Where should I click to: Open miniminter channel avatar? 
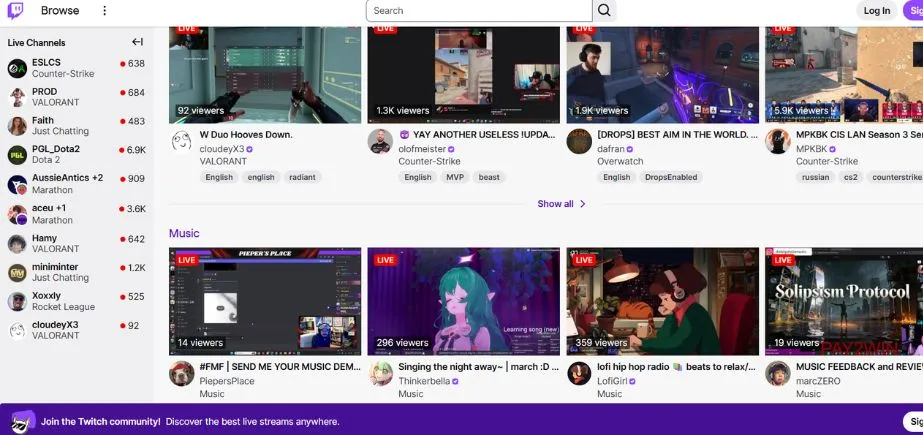[17, 273]
